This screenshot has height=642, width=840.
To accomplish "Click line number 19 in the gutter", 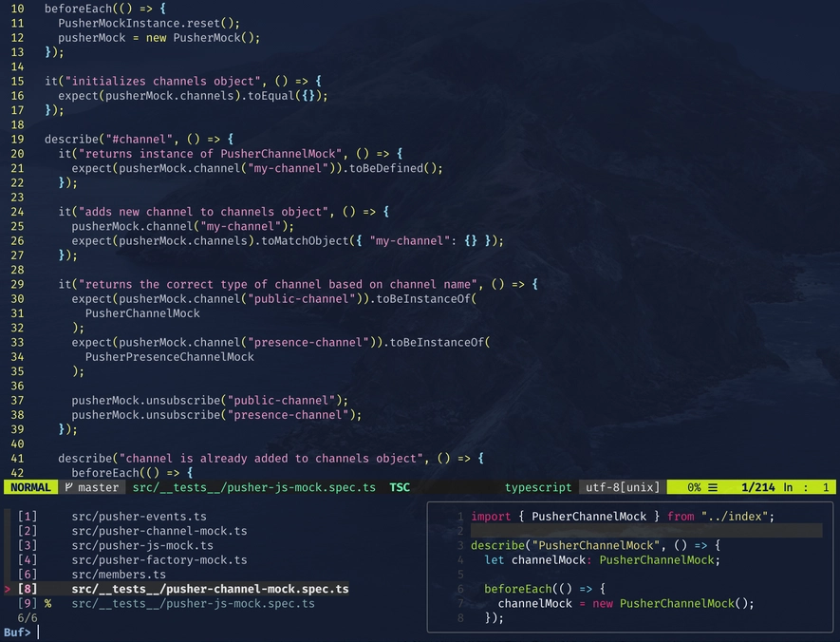I will (18, 139).
